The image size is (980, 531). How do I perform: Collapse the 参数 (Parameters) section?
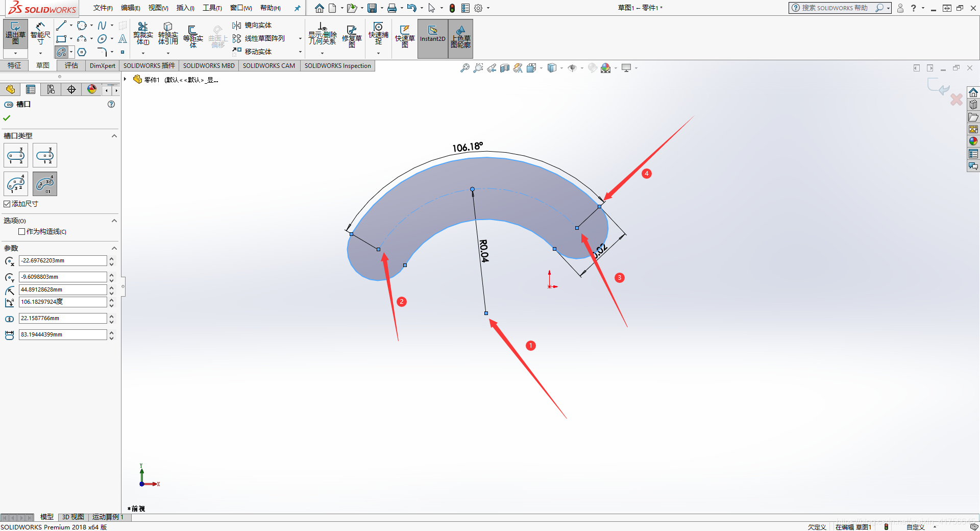[114, 248]
